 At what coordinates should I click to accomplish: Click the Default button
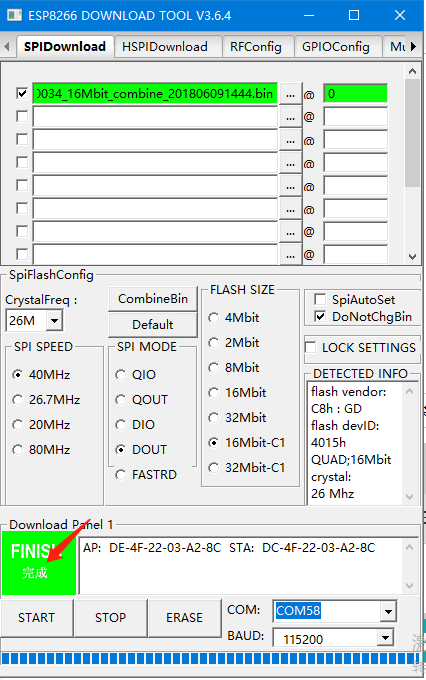(153, 324)
